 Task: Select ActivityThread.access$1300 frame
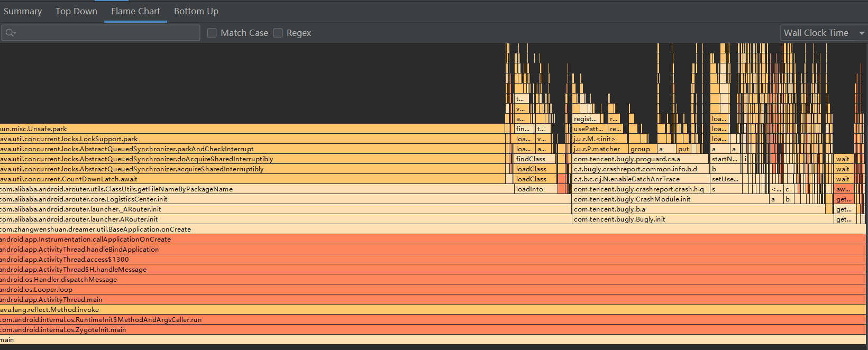pyautogui.click(x=433, y=260)
